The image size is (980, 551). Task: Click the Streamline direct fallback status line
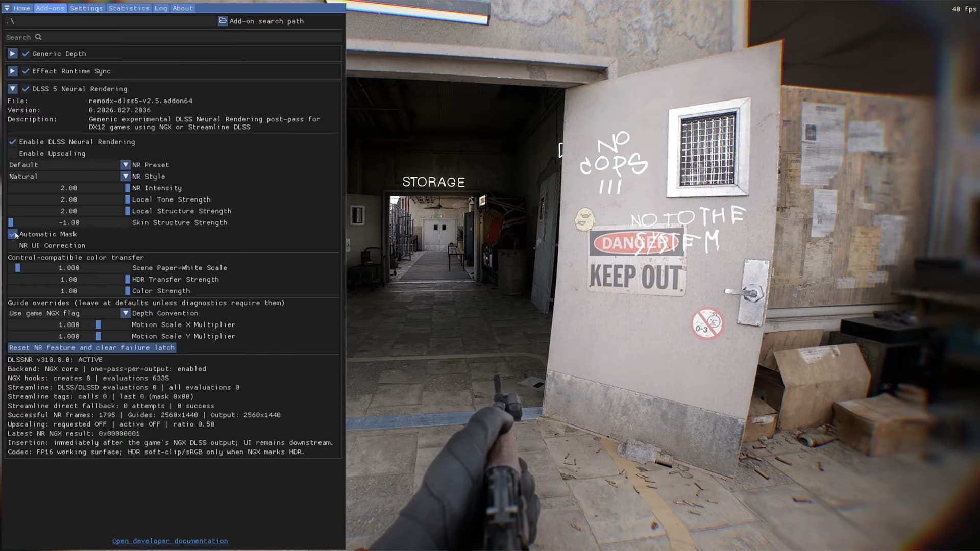111,406
